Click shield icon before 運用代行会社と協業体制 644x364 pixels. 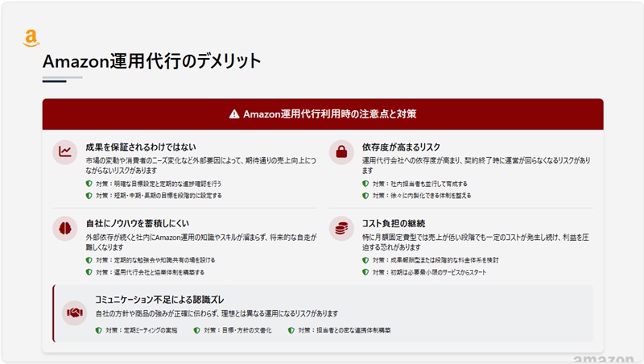[x=89, y=272]
